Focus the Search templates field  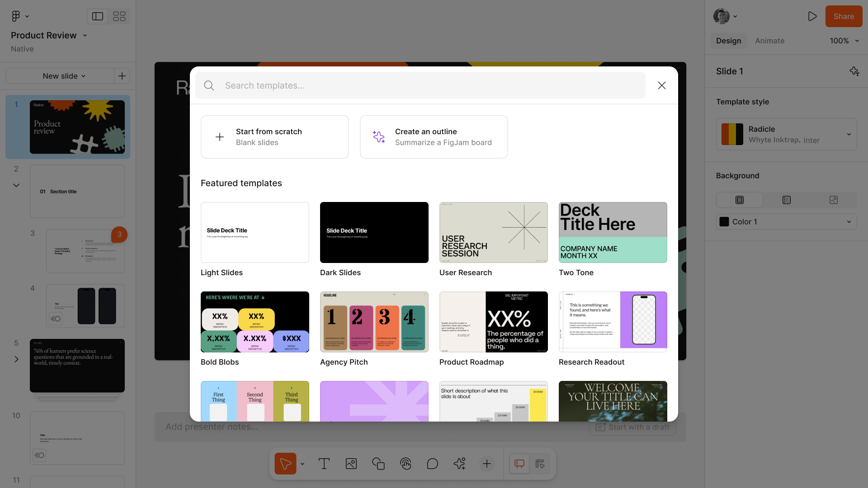tap(420, 85)
